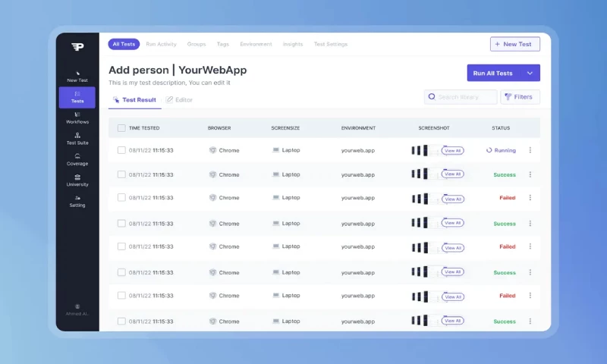The height and width of the screenshot is (364, 607).
Task: Open the user profile avatar in sidebar
Action: 77,306
